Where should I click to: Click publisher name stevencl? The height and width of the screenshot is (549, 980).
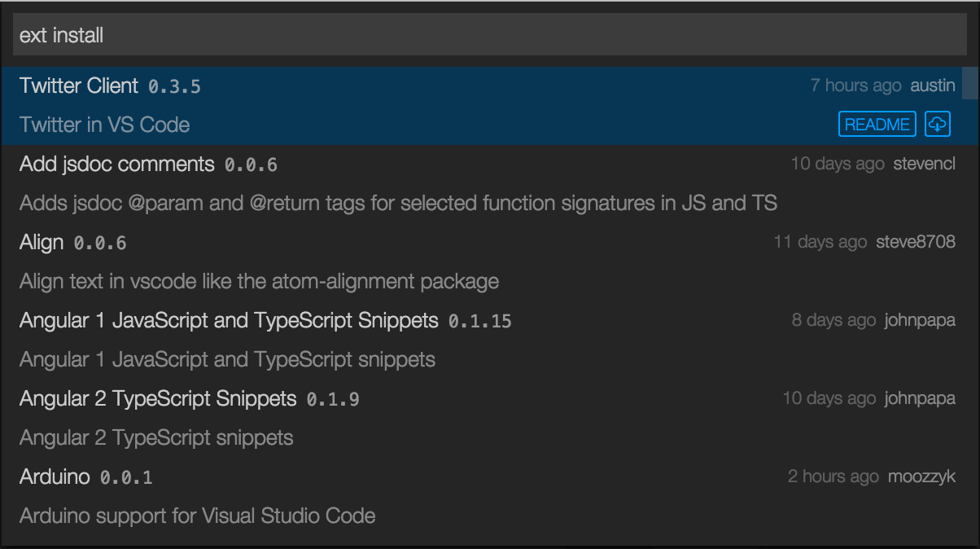(x=925, y=164)
